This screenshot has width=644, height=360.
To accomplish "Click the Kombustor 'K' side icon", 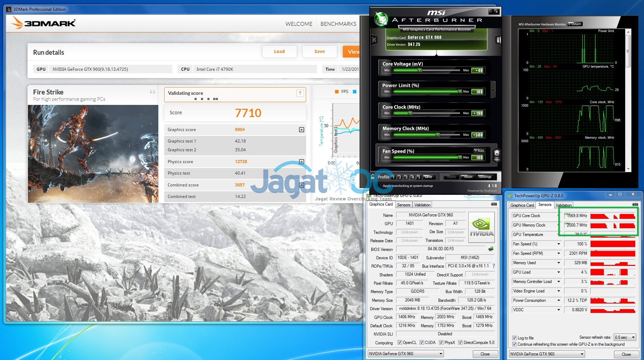I will (x=374, y=40).
